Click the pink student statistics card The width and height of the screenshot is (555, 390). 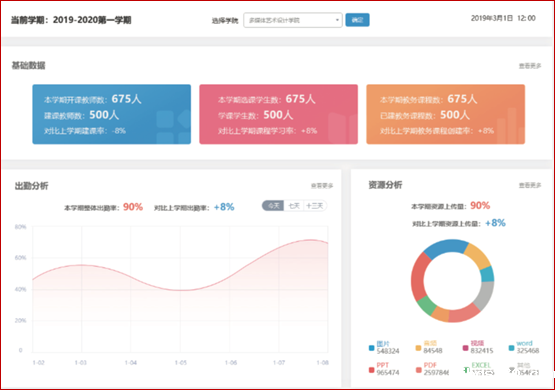tap(278, 114)
